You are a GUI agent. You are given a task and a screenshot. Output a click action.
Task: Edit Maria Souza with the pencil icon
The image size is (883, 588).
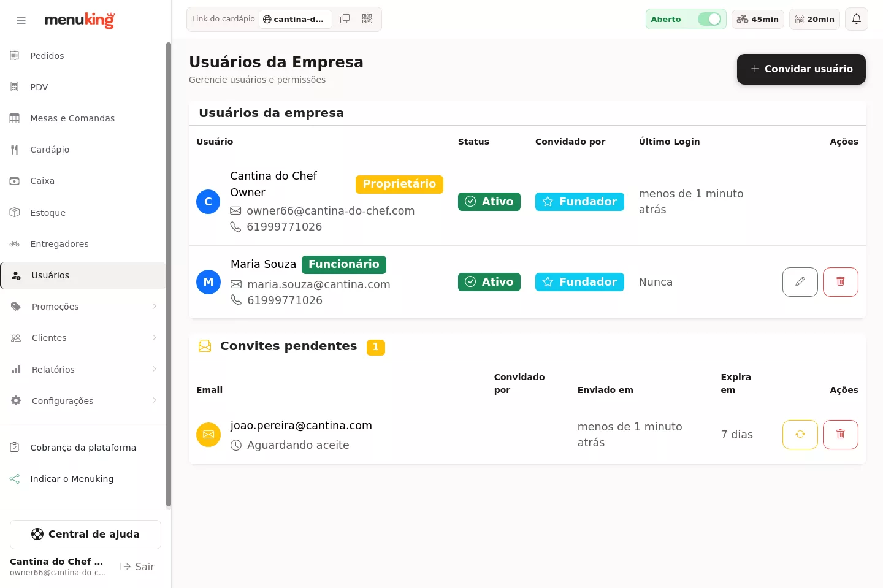pyautogui.click(x=800, y=282)
